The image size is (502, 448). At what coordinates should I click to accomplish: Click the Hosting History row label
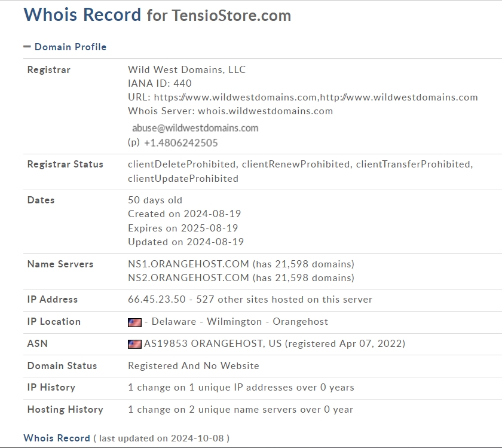[x=65, y=409]
